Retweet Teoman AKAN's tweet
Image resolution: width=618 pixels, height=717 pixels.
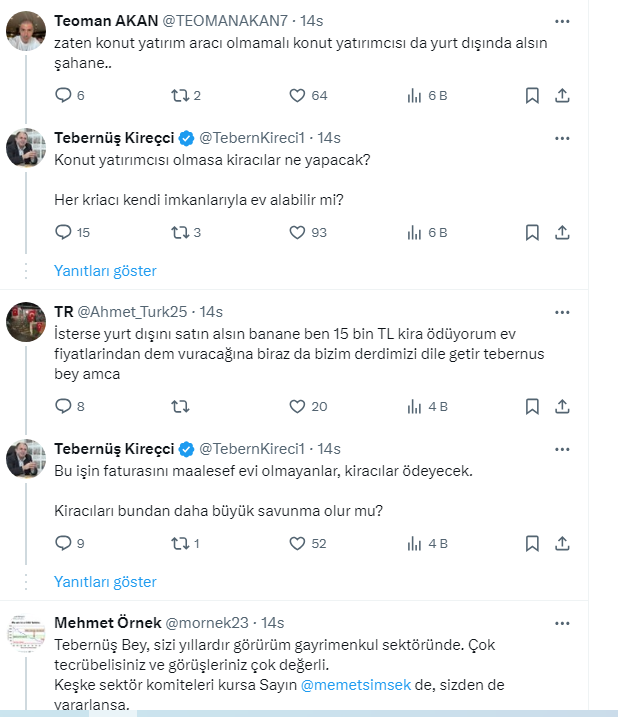click(180, 96)
